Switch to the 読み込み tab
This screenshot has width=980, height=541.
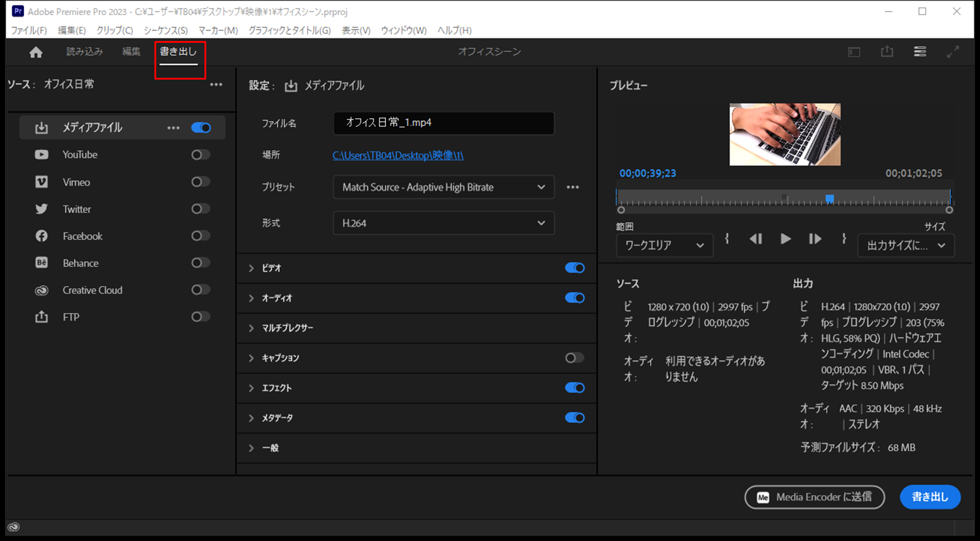[84, 52]
